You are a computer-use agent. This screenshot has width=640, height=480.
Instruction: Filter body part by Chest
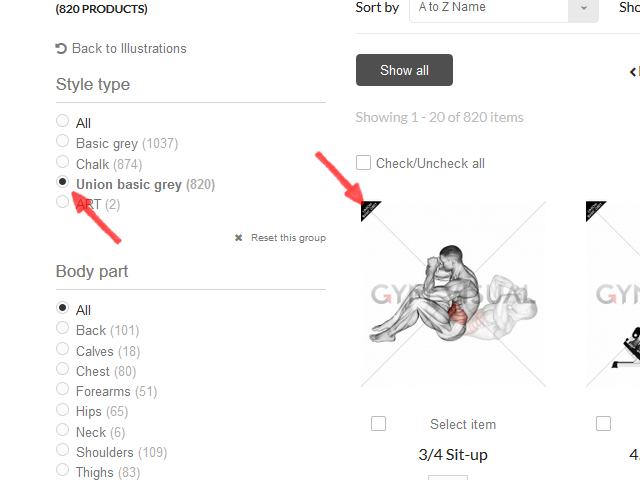[x=62, y=369]
